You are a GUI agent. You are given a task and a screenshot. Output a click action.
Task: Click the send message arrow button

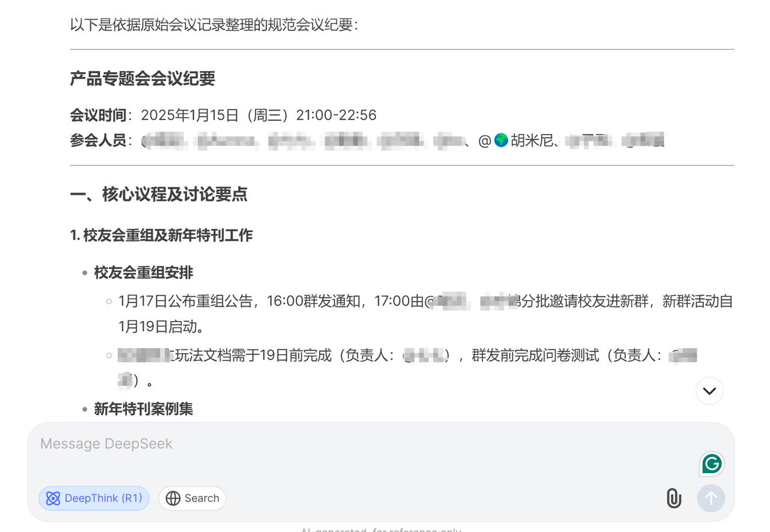tap(711, 498)
